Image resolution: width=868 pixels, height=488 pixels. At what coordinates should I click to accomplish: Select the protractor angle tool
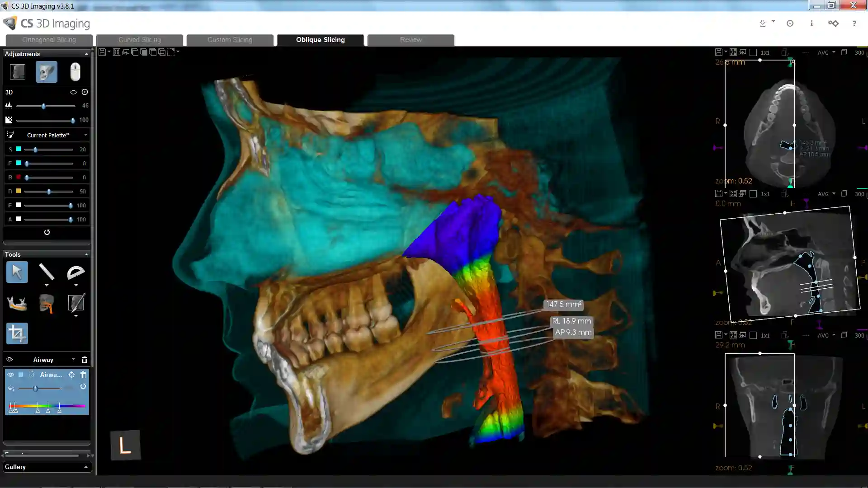coord(75,272)
